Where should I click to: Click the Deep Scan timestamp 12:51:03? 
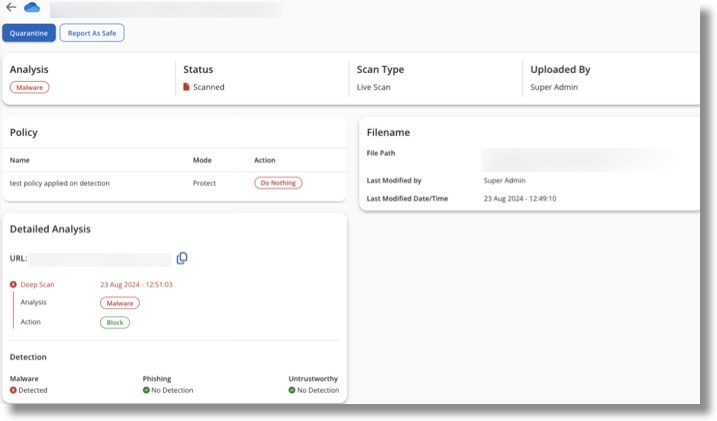(x=136, y=285)
